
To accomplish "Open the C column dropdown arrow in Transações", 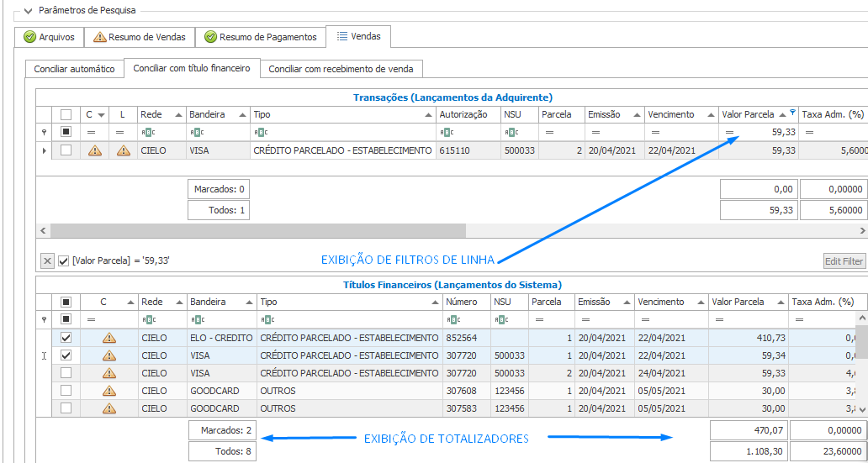I will [x=102, y=114].
